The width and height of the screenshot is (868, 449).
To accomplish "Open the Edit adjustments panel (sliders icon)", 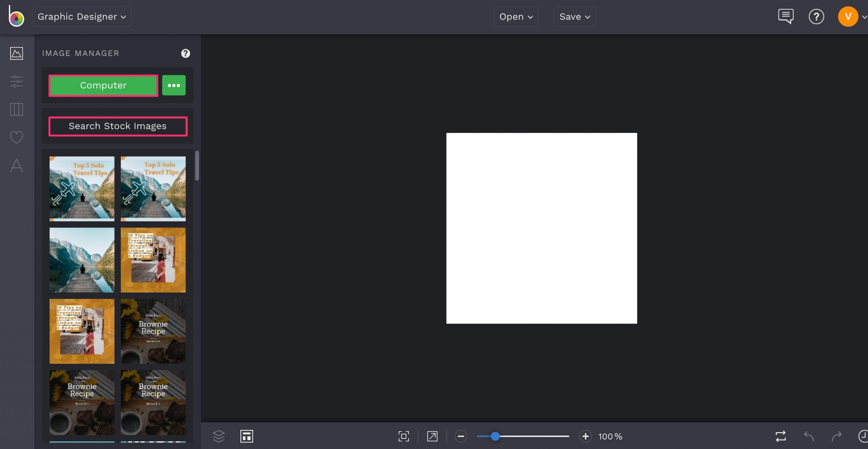I will coord(16,81).
